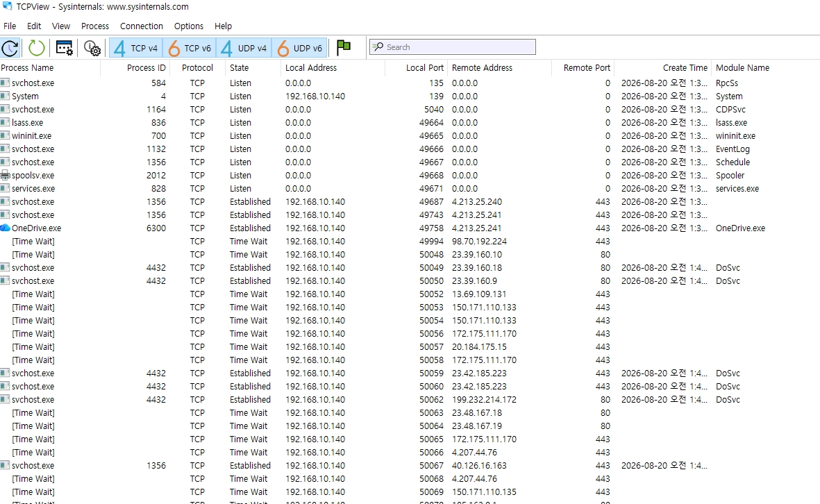Viewport: 820px width, 504px height.
Task: Select the spoolsv.exe row
Action: coord(410,175)
